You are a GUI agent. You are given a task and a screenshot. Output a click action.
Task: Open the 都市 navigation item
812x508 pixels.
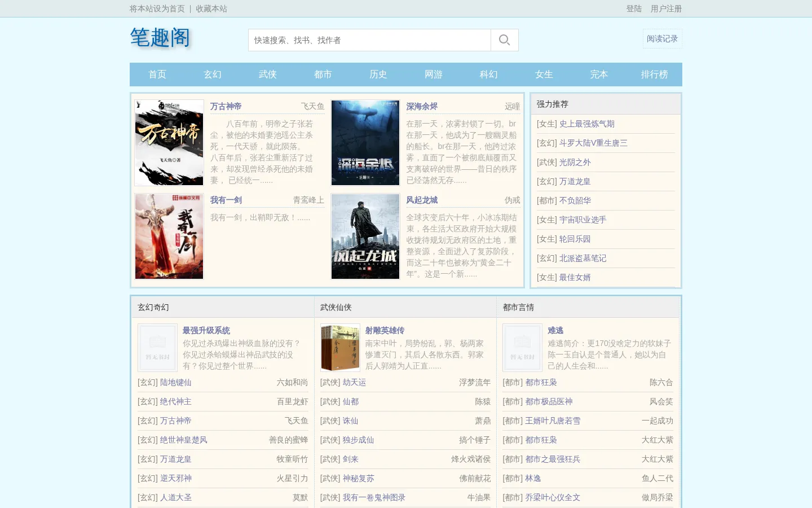click(x=323, y=75)
